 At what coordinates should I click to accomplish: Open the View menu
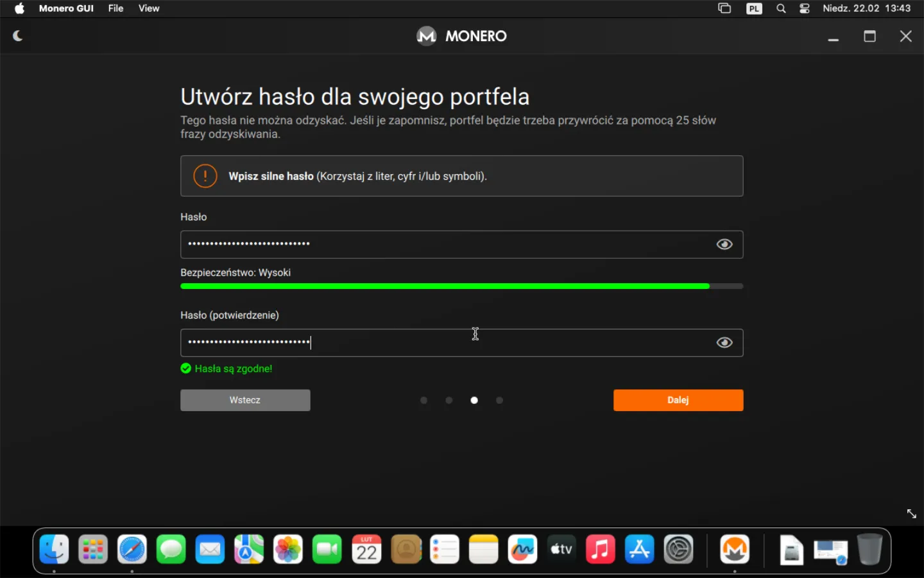149,8
